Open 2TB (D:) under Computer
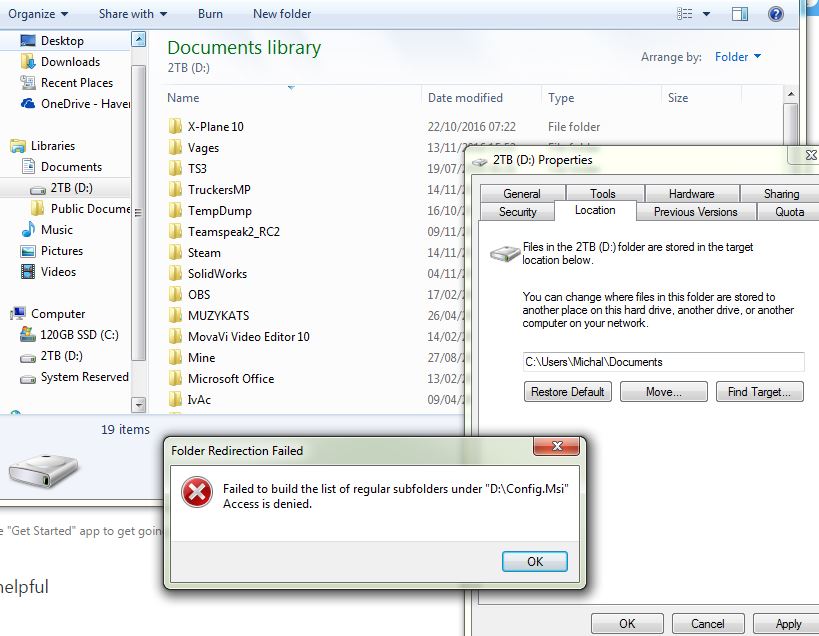Image resolution: width=819 pixels, height=636 pixels. click(x=62, y=356)
